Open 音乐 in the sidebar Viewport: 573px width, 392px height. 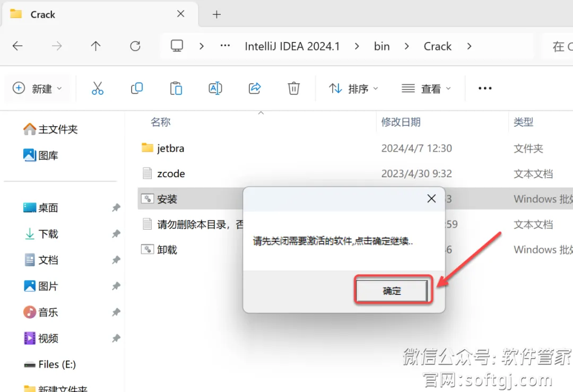click(x=41, y=312)
